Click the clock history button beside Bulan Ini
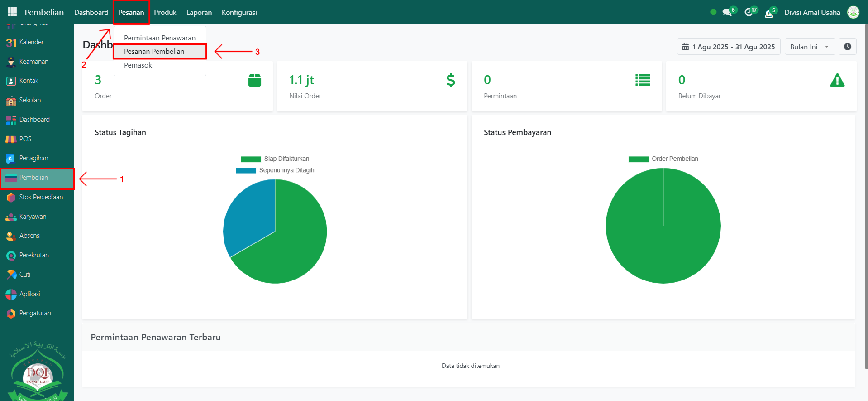This screenshot has width=868, height=401. coord(847,47)
